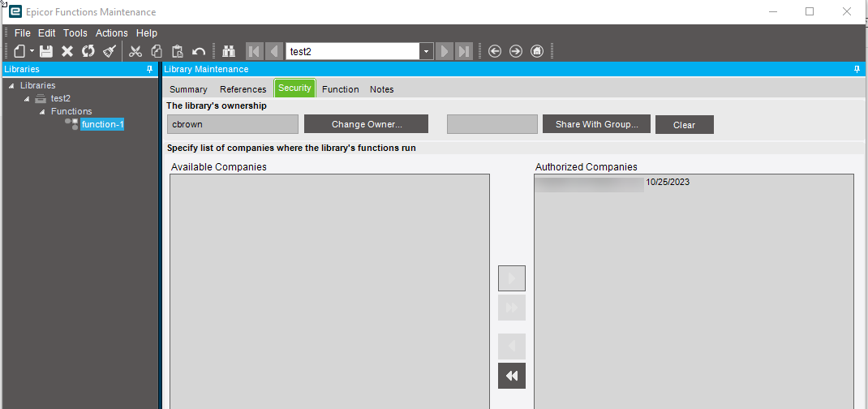Collapse the test2 tree node
This screenshot has height=409, width=868.
coord(27,98)
